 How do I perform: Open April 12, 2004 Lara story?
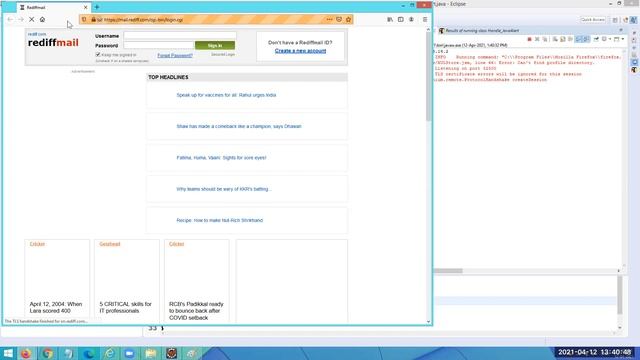point(56,307)
